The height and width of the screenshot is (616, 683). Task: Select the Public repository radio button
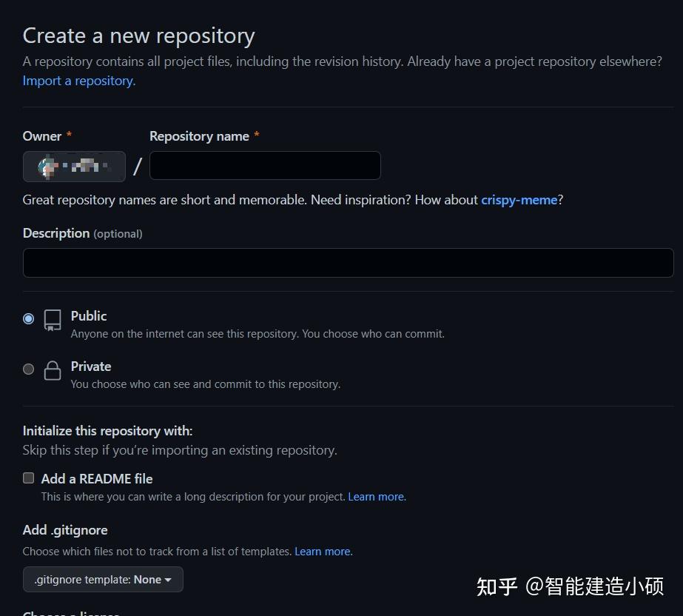point(28,318)
